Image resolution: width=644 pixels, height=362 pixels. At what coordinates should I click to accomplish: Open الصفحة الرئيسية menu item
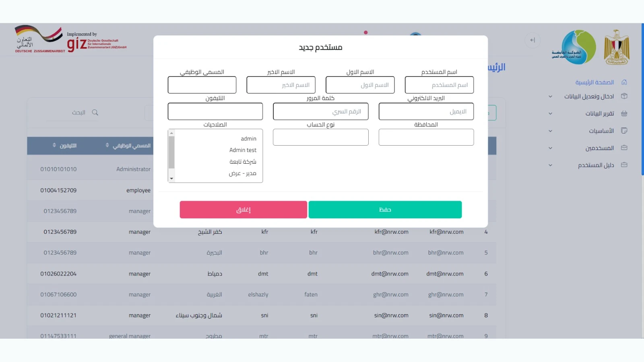(x=594, y=82)
